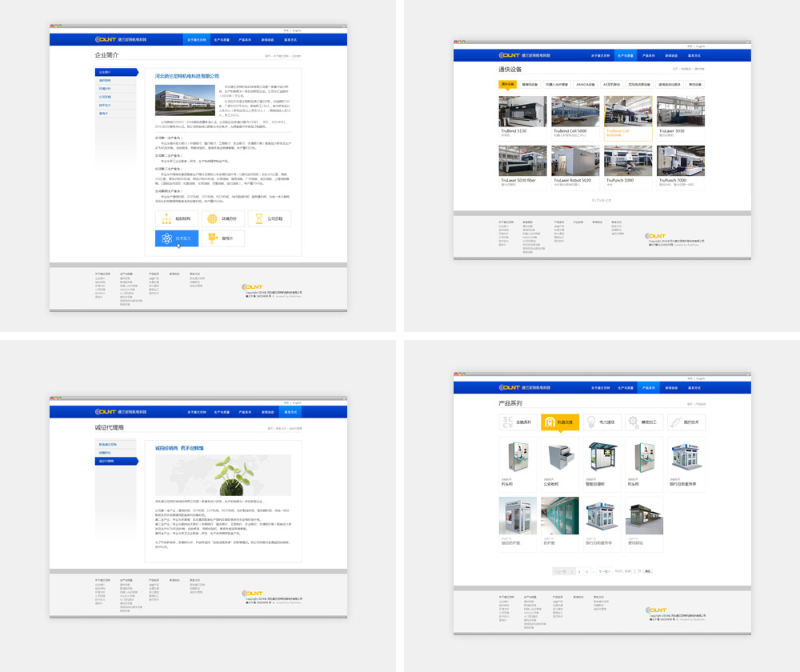800x672 pixels.
Task: Click the company building photo
Action: coord(185,100)
